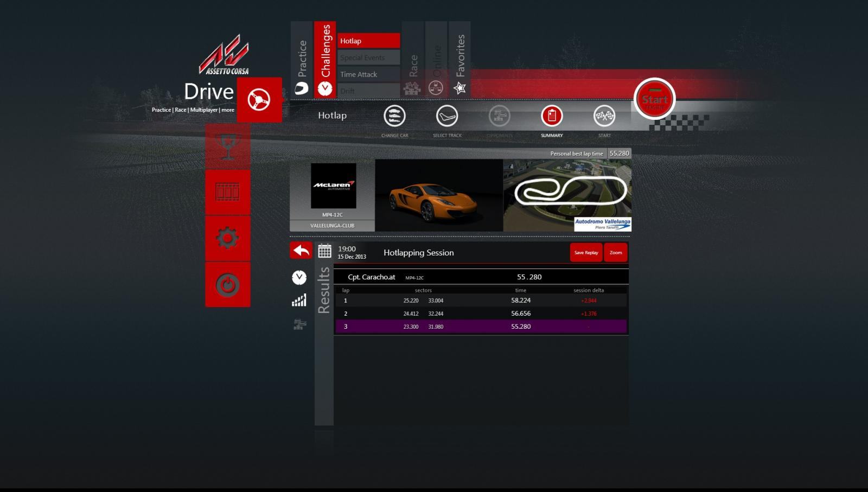The image size is (868, 492).
Task: Select the Special Events menu entry
Action: [x=369, y=57]
